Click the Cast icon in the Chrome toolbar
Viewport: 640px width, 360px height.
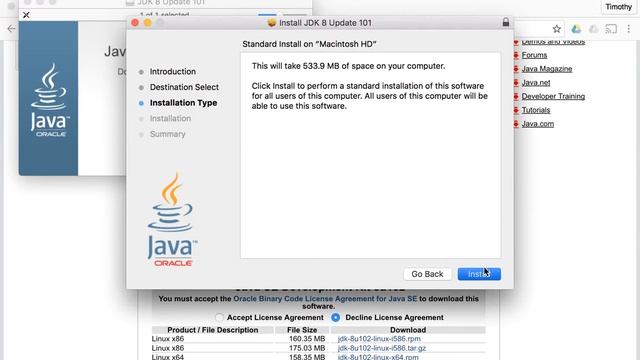(611, 29)
